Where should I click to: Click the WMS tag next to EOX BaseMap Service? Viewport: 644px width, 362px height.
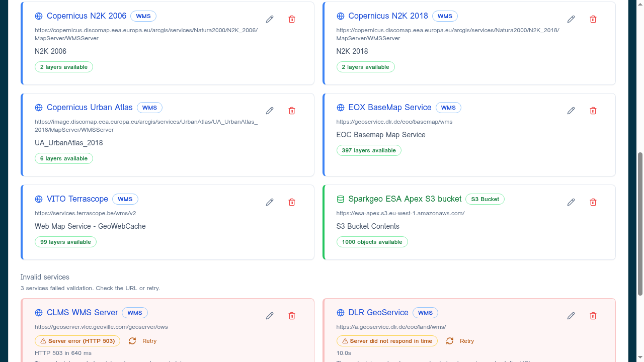[x=448, y=108]
